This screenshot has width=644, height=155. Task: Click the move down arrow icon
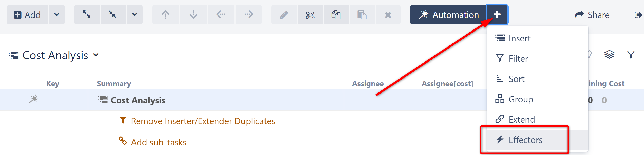pos(193,15)
